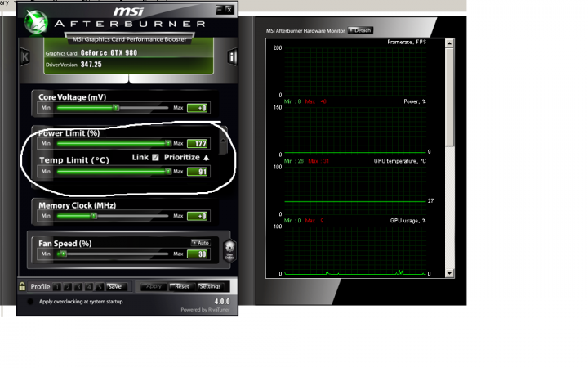The height and width of the screenshot is (368, 588).
Task: Open the information panel with the i button
Action: coord(232,56)
